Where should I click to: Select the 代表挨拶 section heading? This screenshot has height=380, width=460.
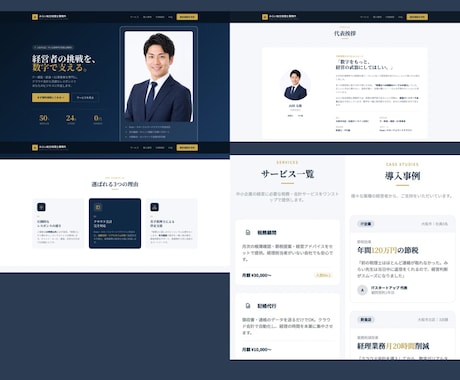tap(345, 33)
